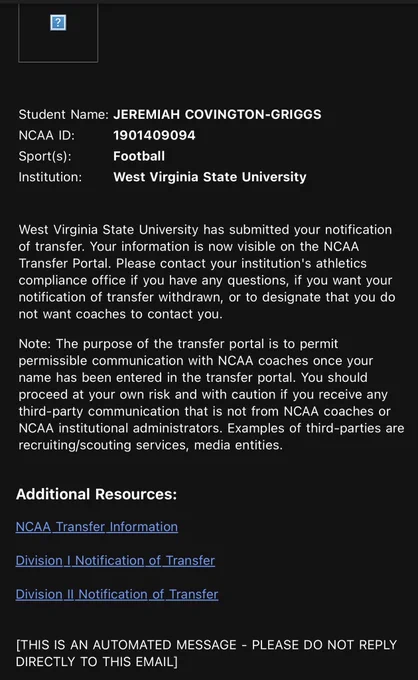Screen dimensions: 418x680
Task: Click the automated message do-not-reply notice
Action: (206, 653)
